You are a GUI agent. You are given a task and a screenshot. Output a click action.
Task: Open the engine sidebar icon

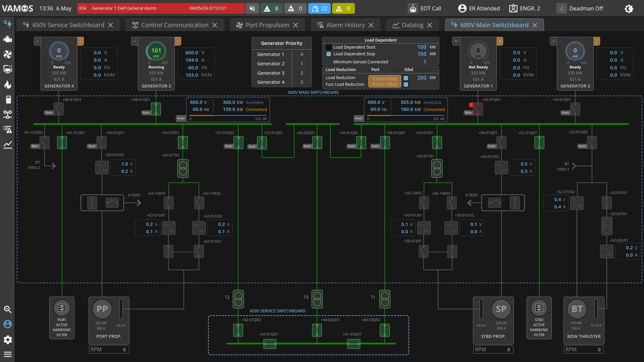coord(7,39)
